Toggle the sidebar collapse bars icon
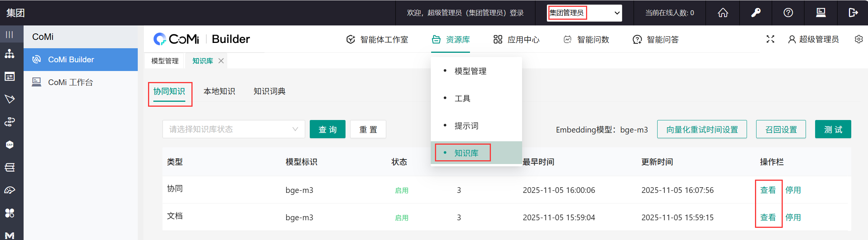Viewport: 868px width, 240px height. coord(10,35)
